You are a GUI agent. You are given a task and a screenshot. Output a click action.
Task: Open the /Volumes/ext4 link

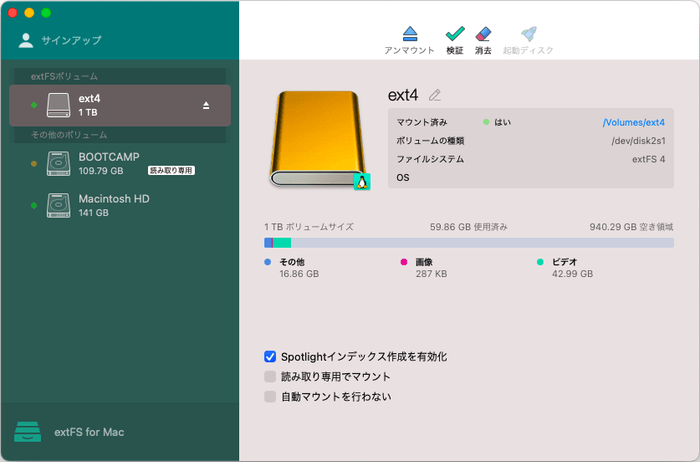(x=633, y=122)
